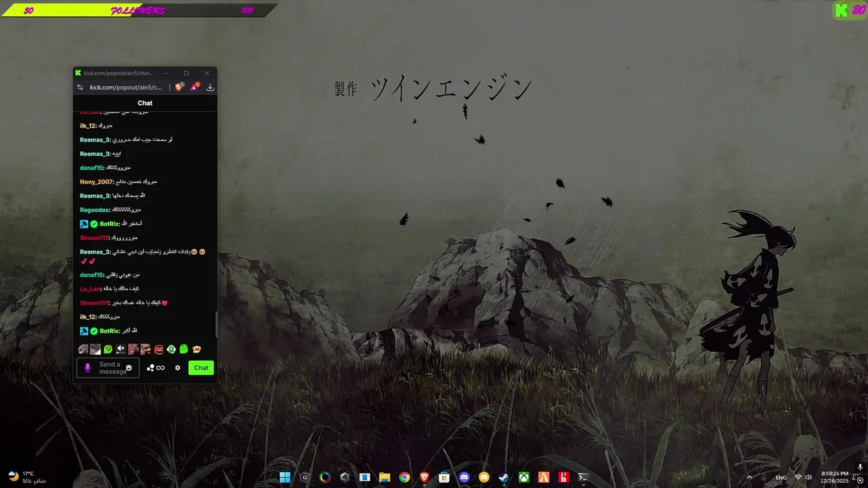868x488 pixels.
Task: Open the purple Discord icon on the taskbar
Action: coord(464,477)
